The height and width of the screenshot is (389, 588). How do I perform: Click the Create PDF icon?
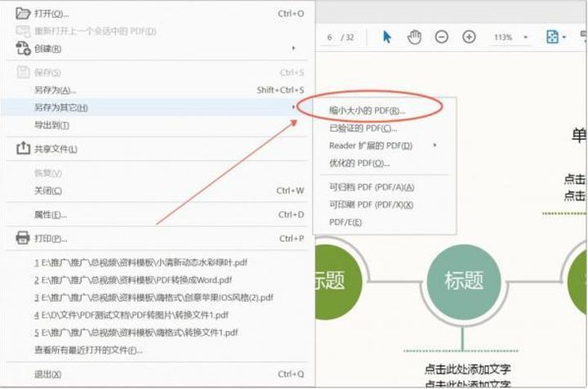click(x=23, y=48)
